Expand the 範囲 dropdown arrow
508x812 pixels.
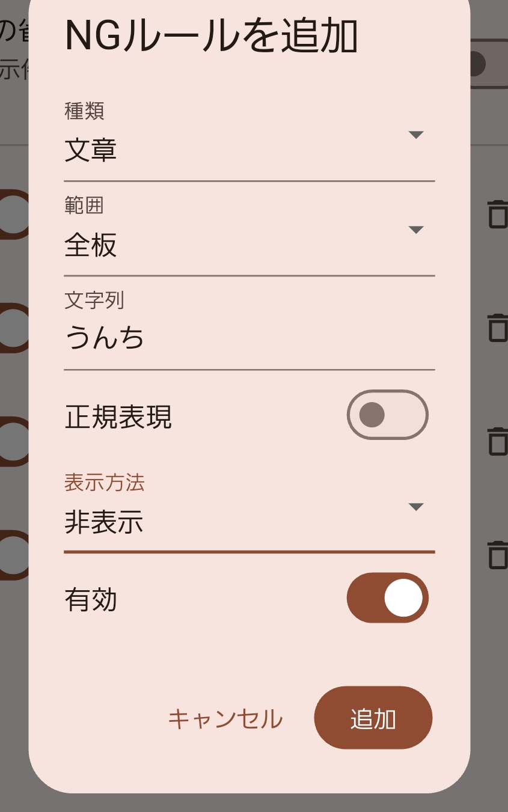point(416,230)
